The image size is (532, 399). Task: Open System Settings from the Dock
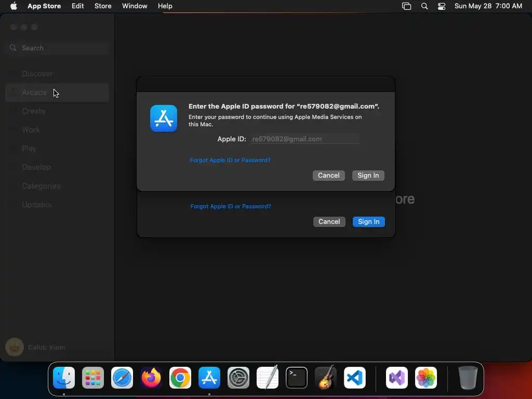click(238, 378)
